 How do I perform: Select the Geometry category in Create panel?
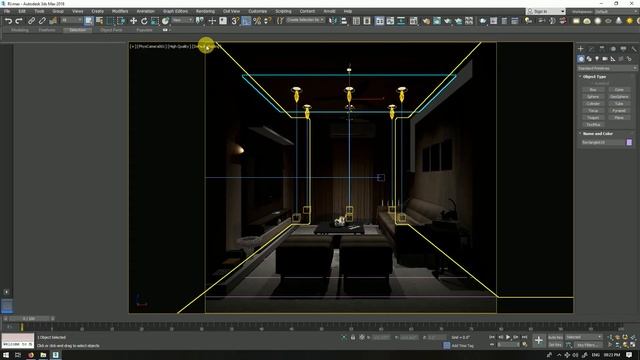[581, 59]
